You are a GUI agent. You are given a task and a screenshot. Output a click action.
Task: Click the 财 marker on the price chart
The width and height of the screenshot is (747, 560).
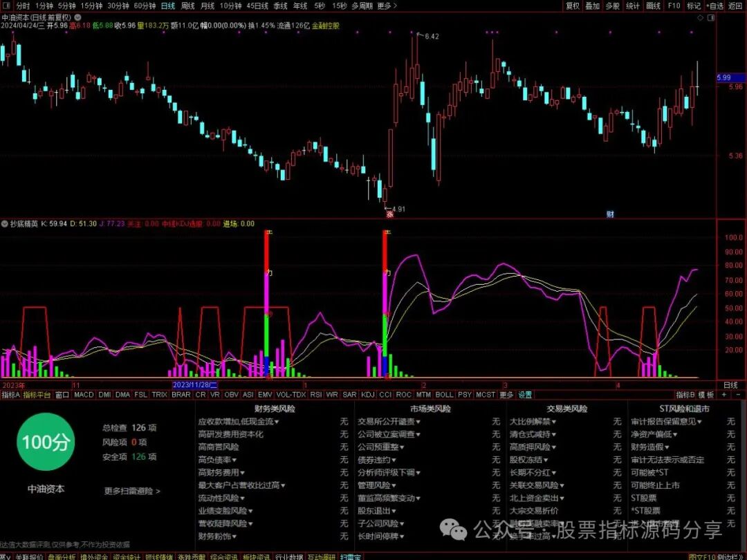[x=610, y=214]
